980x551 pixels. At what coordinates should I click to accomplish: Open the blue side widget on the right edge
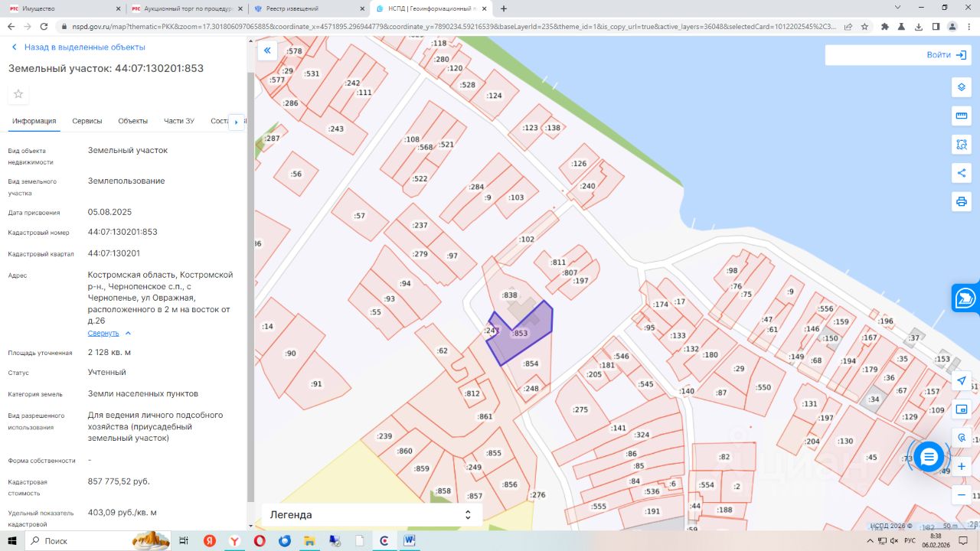965,298
